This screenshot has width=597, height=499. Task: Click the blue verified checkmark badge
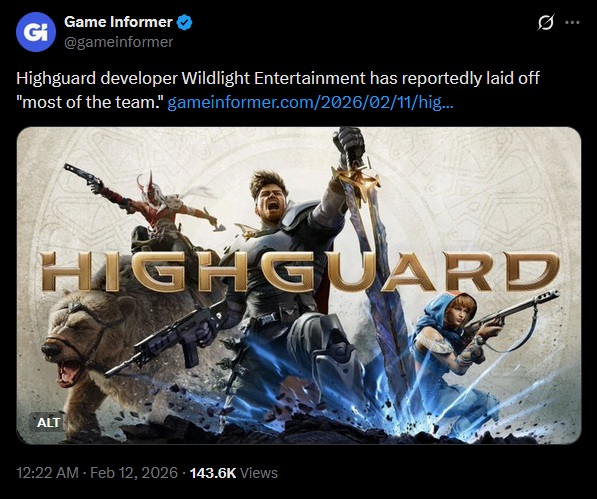[185, 22]
